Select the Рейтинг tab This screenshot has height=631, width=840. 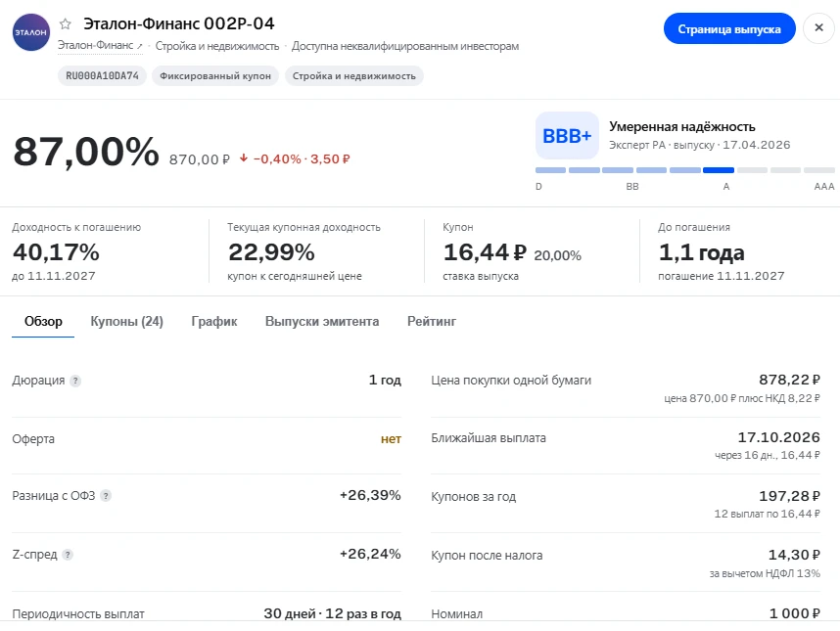pos(432,321)
